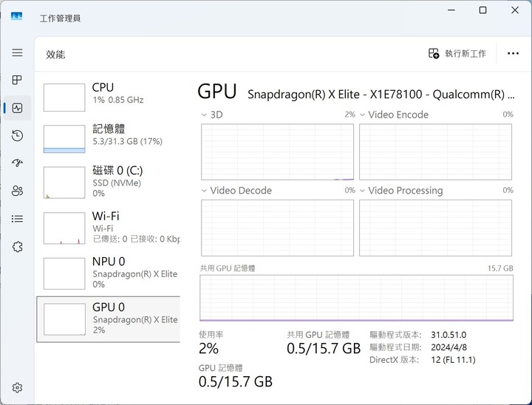532x405 pixels.
Task: Click Run new task button
Action: (x=457, y=53)
